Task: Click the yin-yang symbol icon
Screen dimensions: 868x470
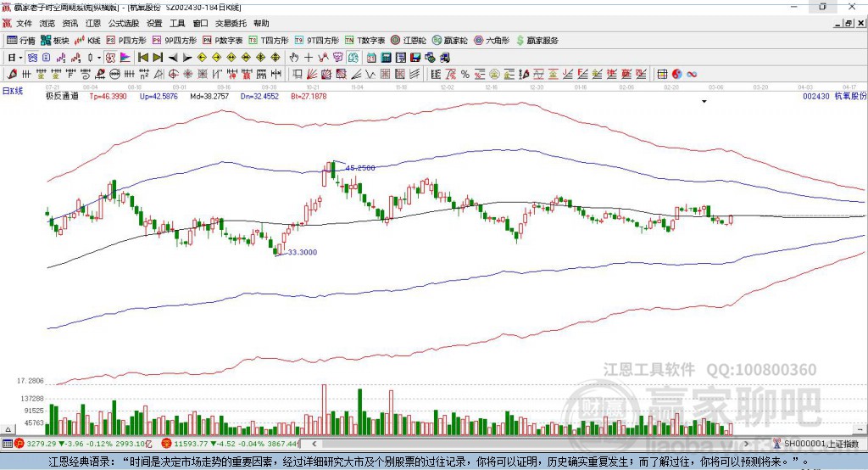Action: click(677, 75)
